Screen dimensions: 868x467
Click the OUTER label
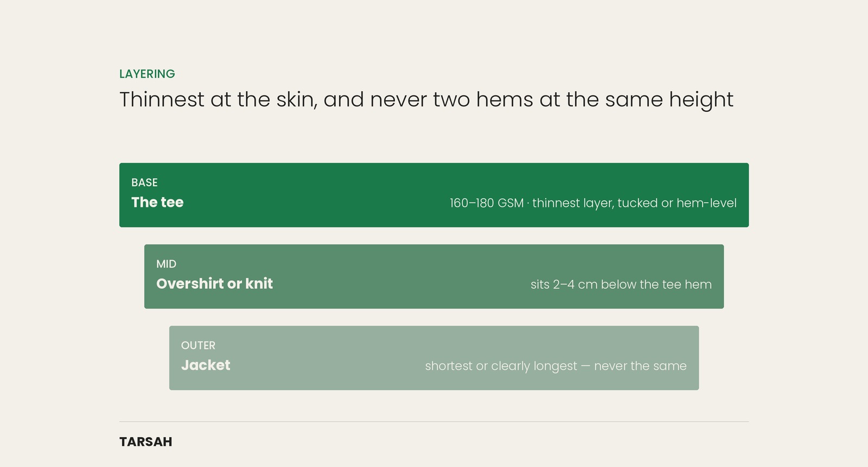(x=198, y=345)
